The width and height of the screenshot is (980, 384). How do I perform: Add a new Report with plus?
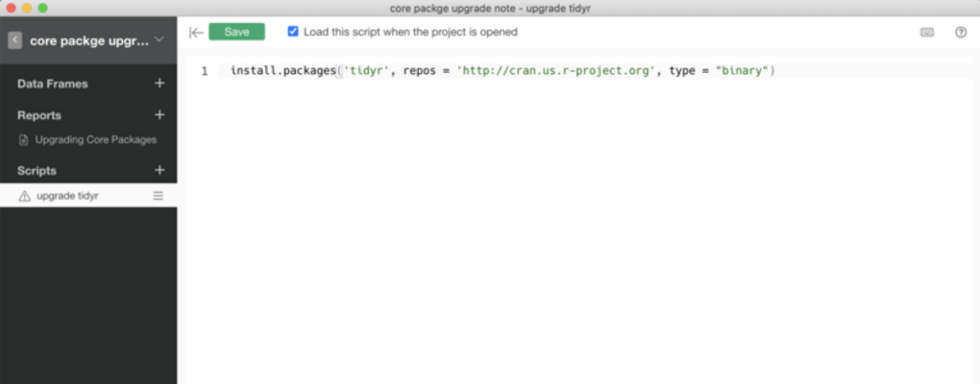159,115
